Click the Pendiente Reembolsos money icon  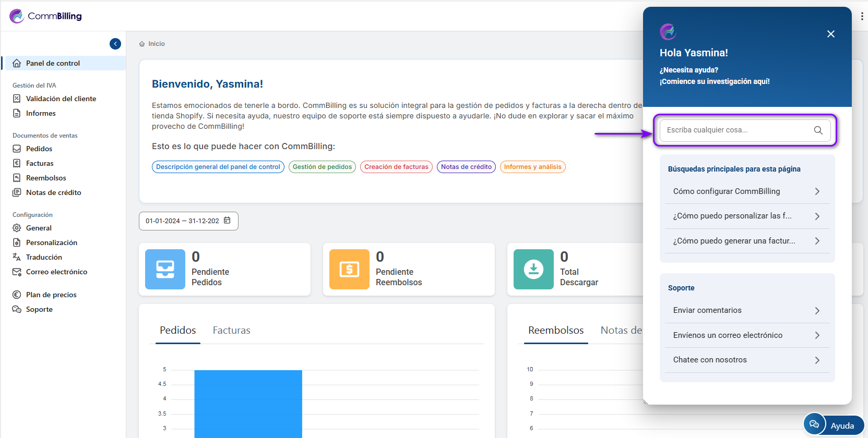(349, 269)
